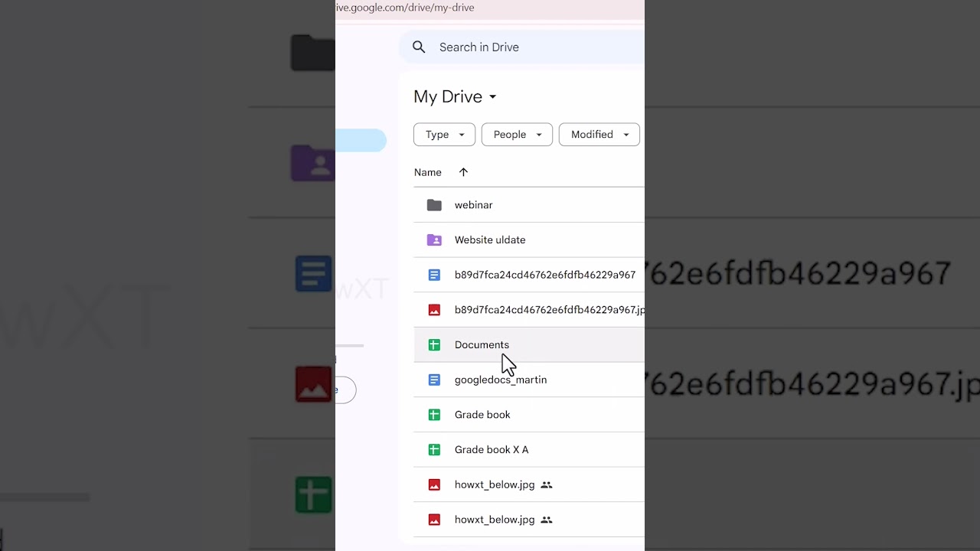Click the webinar folder icon

pos(434,205)
